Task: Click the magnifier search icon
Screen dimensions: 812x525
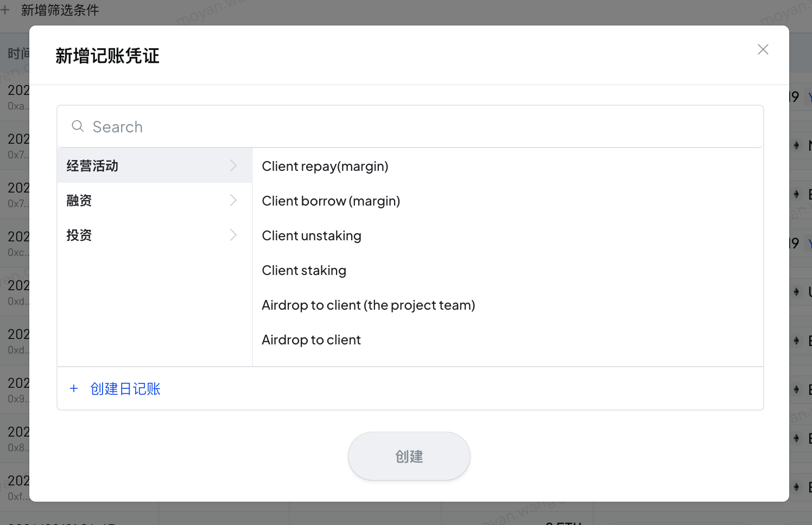Action: point(78,126)
